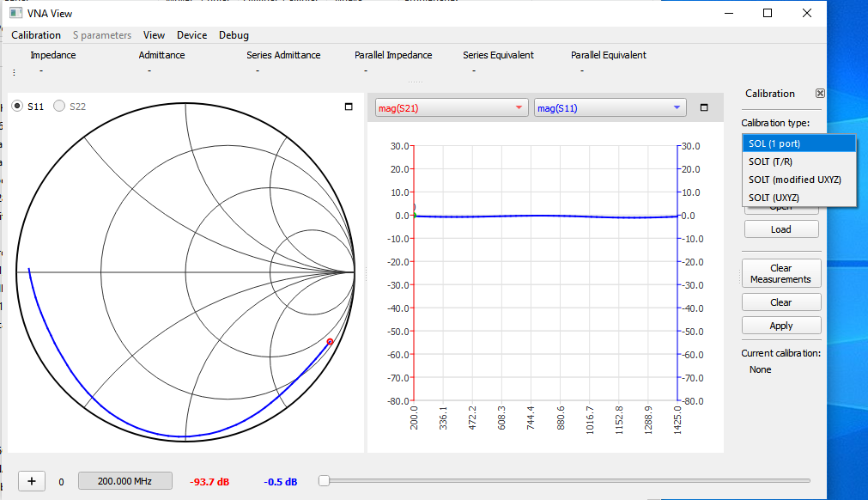Click the Clear button
This screenshot has height=500, width=868.
click(781, 302)
